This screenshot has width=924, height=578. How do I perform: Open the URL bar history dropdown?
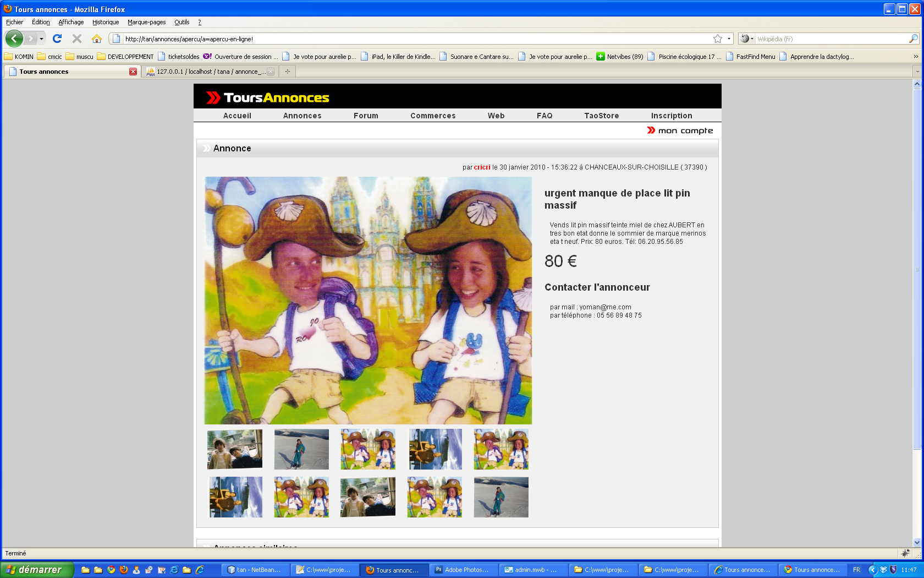(729, 39)
